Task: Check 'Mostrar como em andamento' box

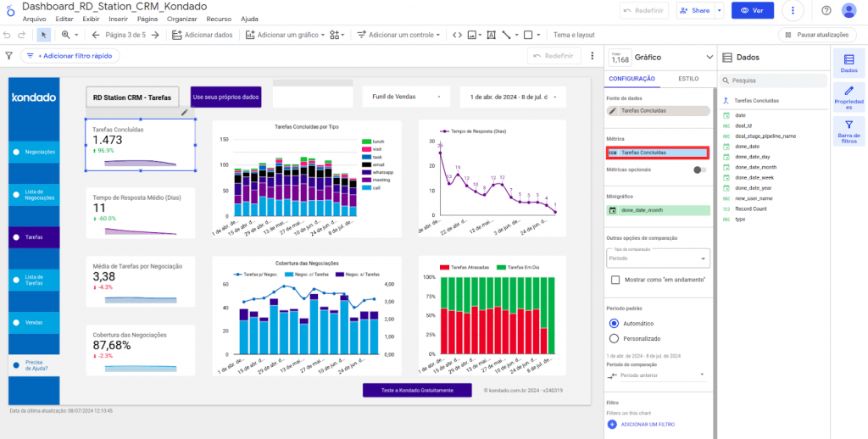Action: (615, 280)
